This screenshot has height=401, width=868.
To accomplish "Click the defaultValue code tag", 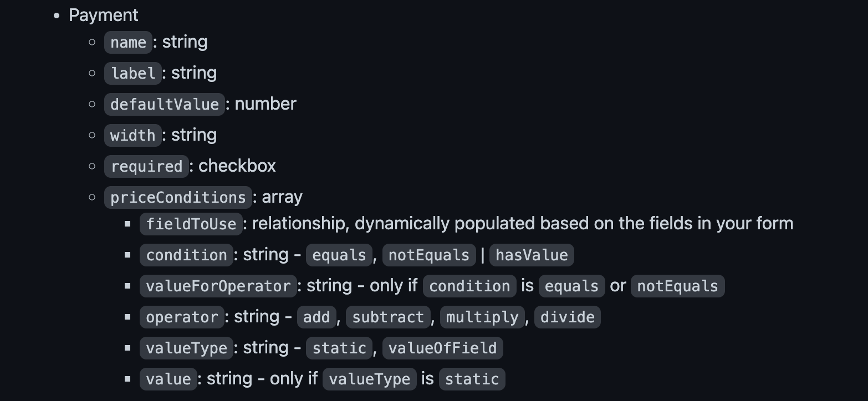I will [x=164, y=105].
